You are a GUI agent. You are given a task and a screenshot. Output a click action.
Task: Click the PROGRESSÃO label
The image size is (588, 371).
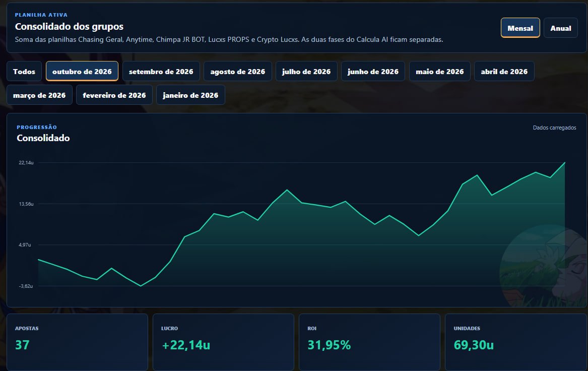click(x=37, y=127)
